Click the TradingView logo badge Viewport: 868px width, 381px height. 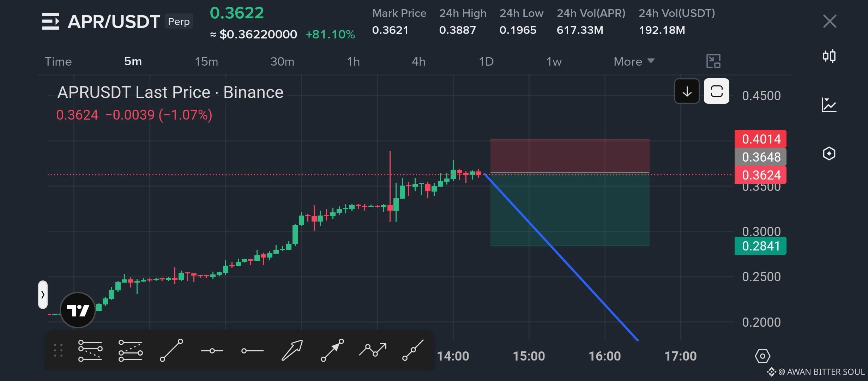coord(78,310)
